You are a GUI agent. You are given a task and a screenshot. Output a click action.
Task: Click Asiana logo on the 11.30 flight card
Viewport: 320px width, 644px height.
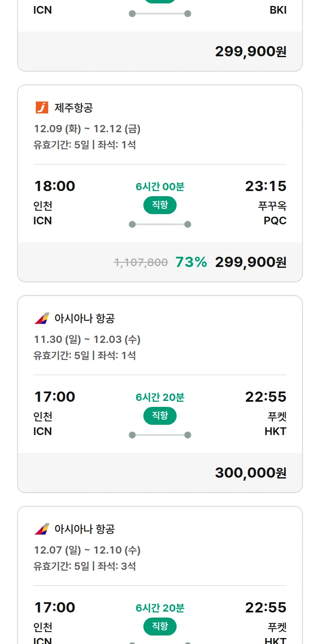(42, 318)
